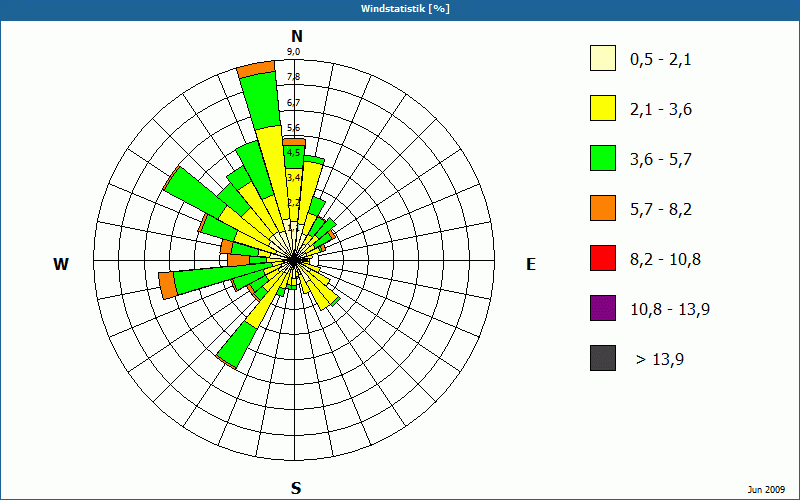
Task: Click the 'Jun 2009' date label
Action: [x=766, y=490]
